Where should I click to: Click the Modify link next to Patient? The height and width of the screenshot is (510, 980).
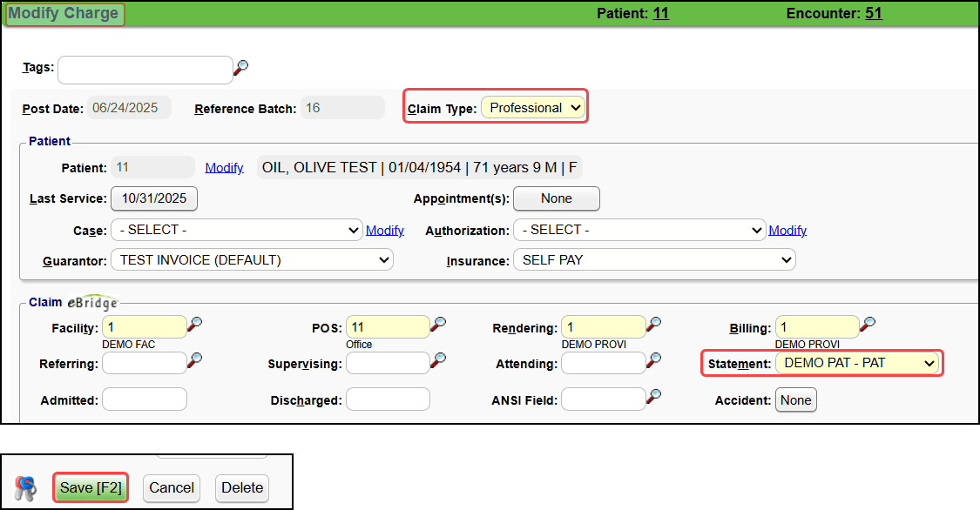pyautogui.click(x=224, y=168)
